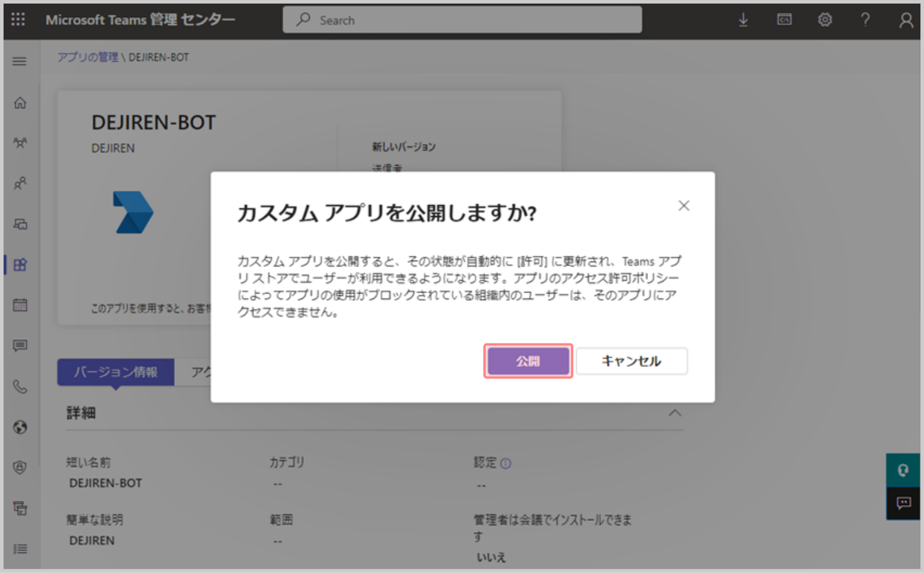The height and width of the screenshot is (573, 924).
Task: Open the Meetings calendar sidebar icon
Action: point(20,305)
